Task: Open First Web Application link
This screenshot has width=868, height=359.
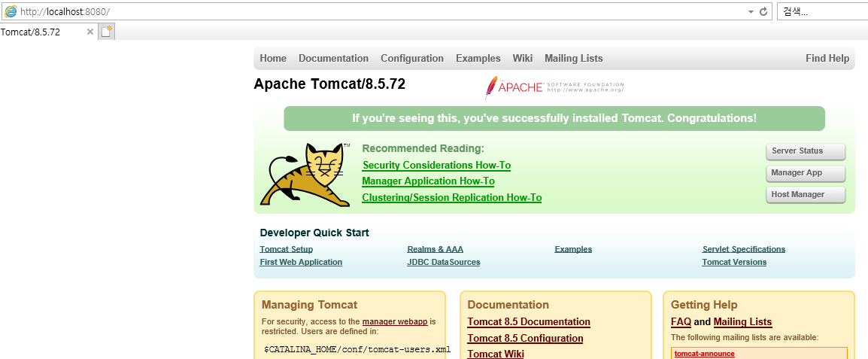Action: tap(301, 262)
